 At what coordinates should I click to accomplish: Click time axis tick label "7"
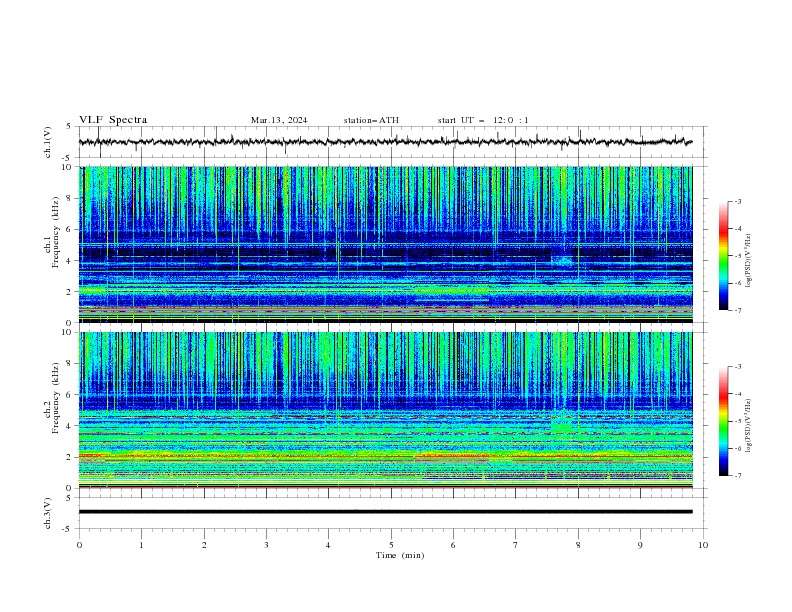(x=516, y=545)
